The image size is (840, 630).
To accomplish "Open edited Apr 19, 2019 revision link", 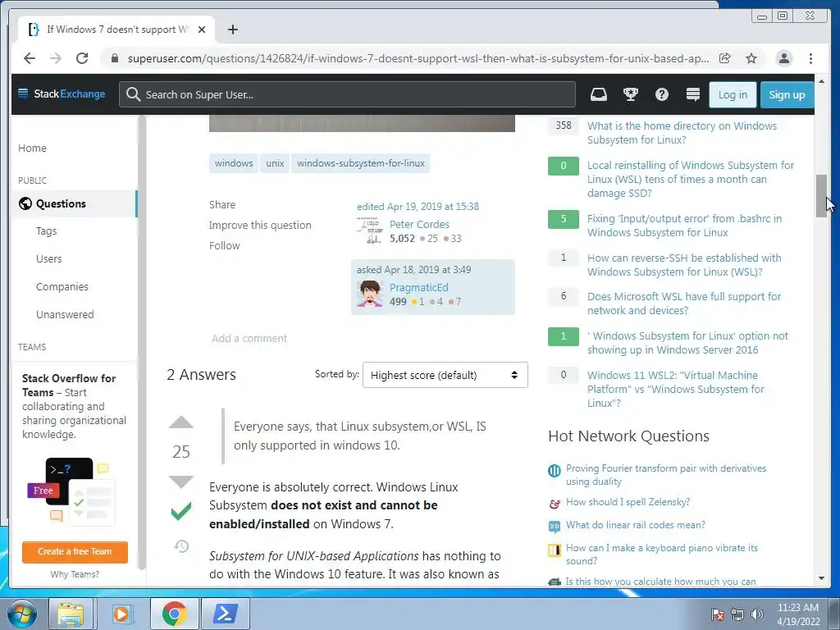I will tap(418, 206).
